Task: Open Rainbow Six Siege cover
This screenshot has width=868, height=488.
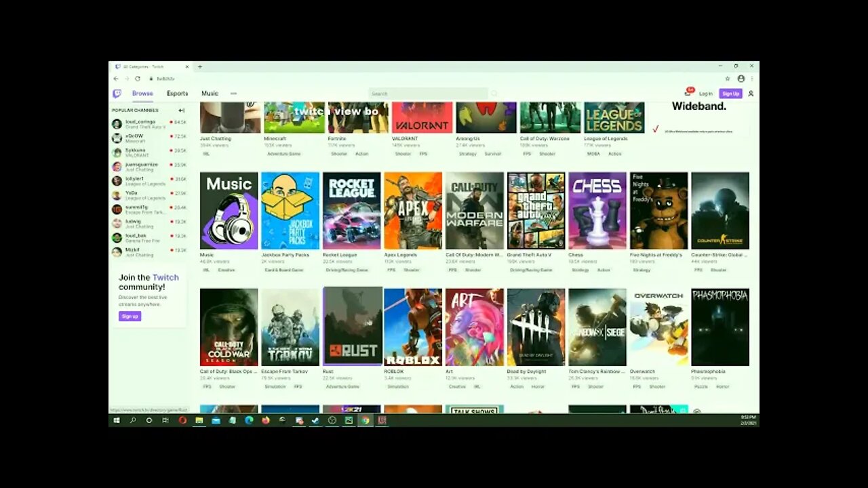Action: pyautogui.click(x=597, y=327)
